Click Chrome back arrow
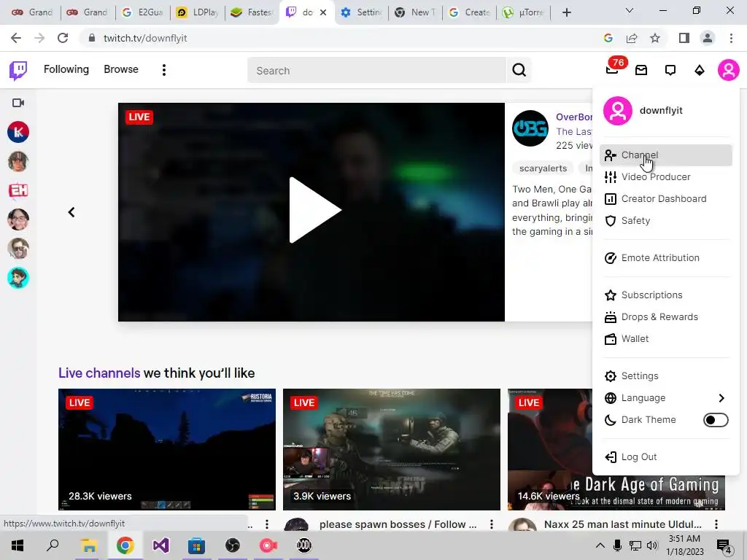747x560 pixels. [x=16, y=38]
